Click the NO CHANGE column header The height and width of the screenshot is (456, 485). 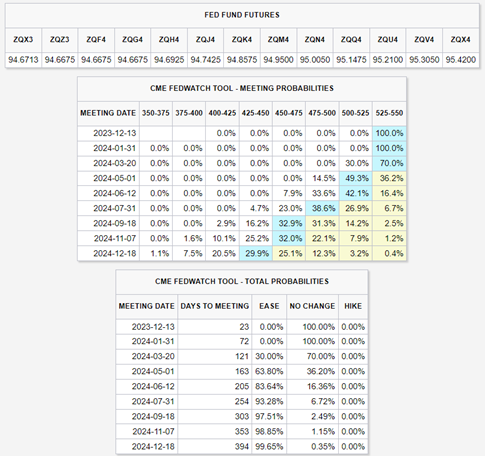click(x=312, y=306)
